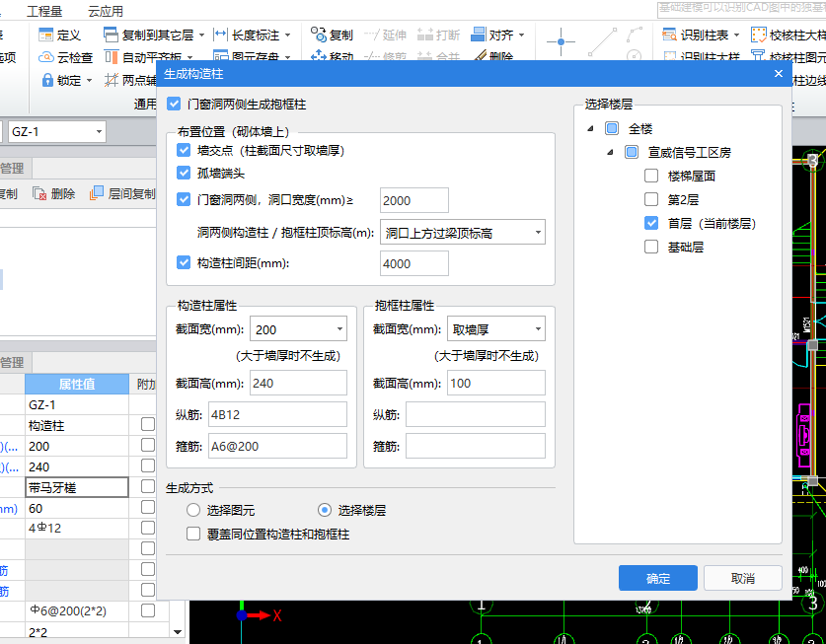Viewport: 826px width, 644px height.
Task: Click the empty 抱框柱 箍筋 field
Action: [x=476, y=446]
